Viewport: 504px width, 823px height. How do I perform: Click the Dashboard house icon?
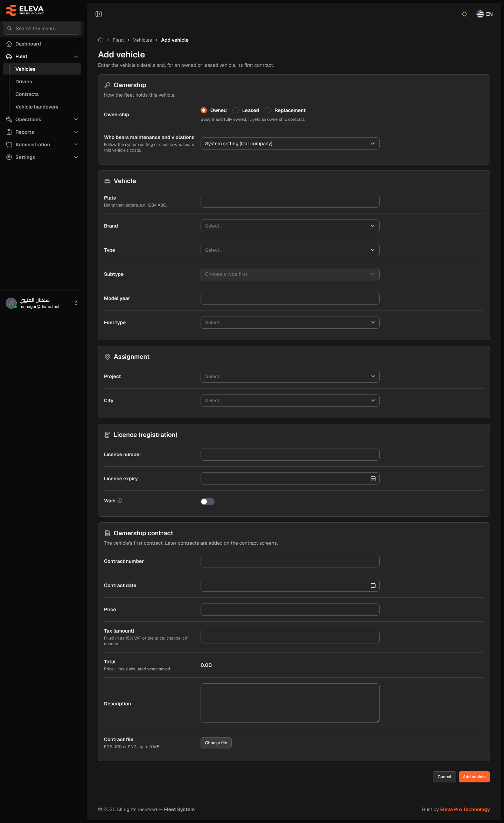9,44
